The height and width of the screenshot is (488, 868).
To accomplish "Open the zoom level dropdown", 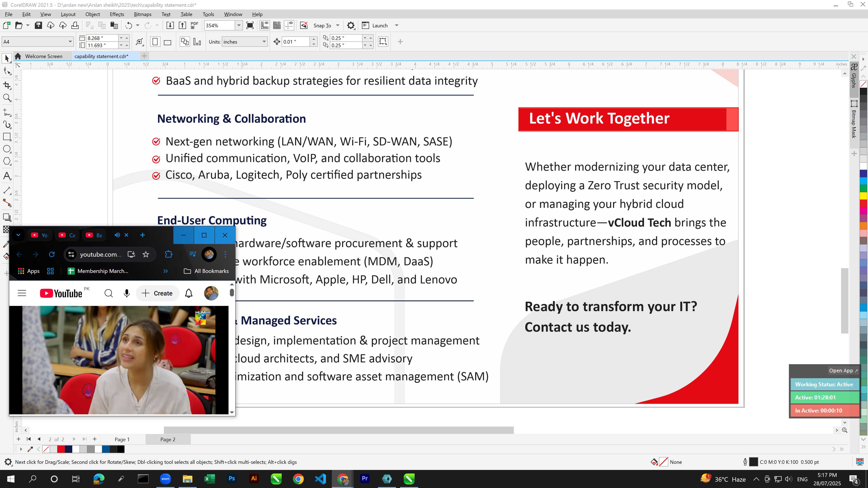I will [239, 26].
